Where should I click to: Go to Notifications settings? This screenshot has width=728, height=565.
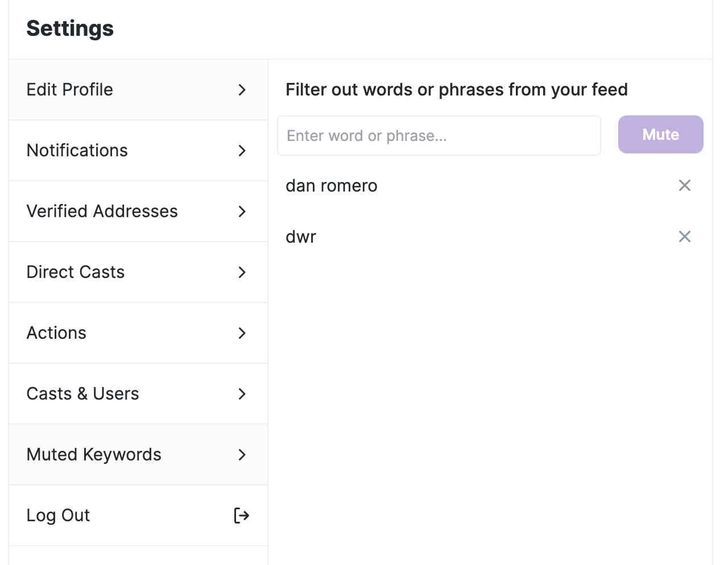77,151
